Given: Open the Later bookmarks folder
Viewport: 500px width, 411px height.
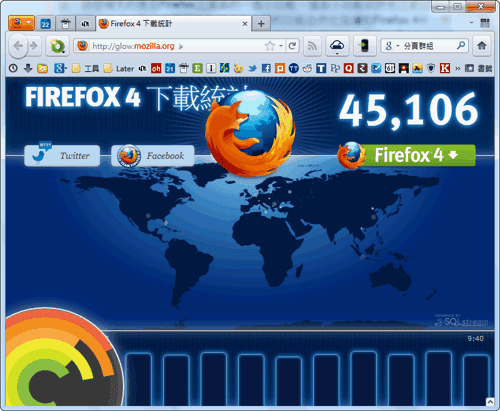Looking at the screenshot, I should (119, 68).
